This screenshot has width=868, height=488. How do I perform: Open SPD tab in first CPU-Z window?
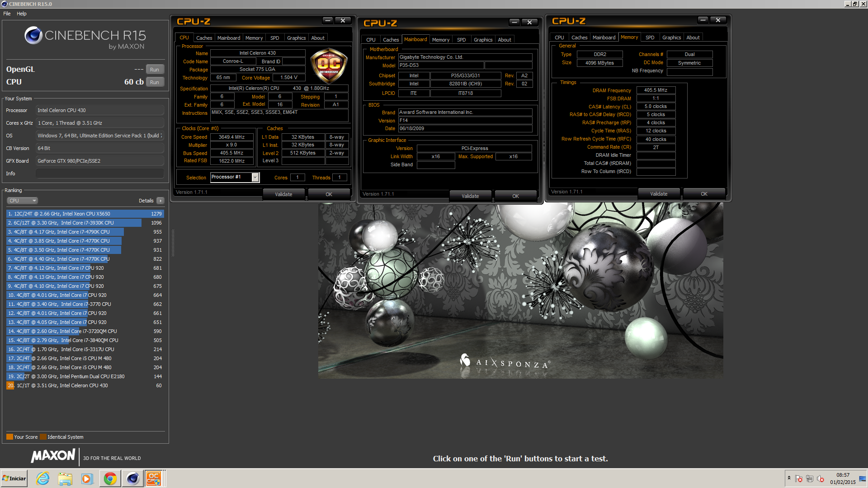coord(275,38)
